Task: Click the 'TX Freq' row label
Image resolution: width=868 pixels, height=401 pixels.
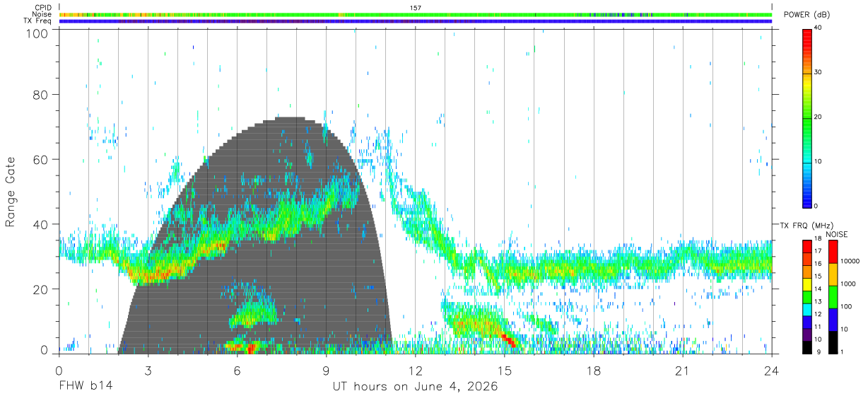Action: tap(37, 21)
